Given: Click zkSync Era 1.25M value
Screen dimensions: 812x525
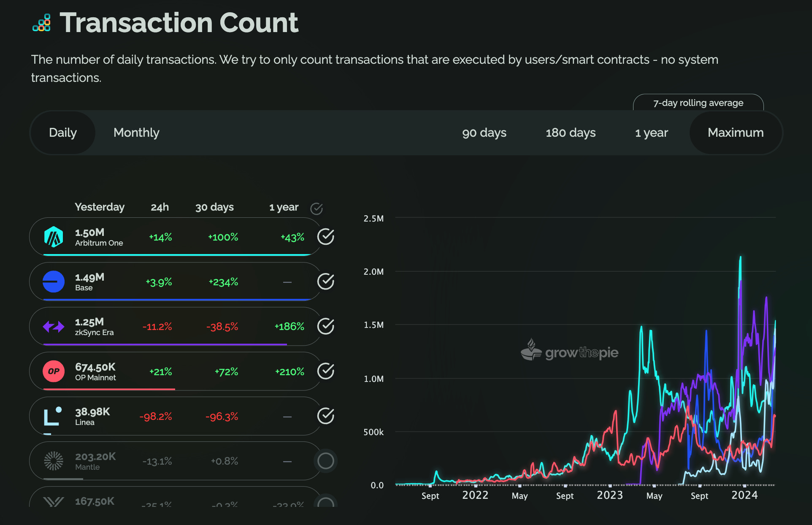Looking at the screenshot, I should 89,322.
